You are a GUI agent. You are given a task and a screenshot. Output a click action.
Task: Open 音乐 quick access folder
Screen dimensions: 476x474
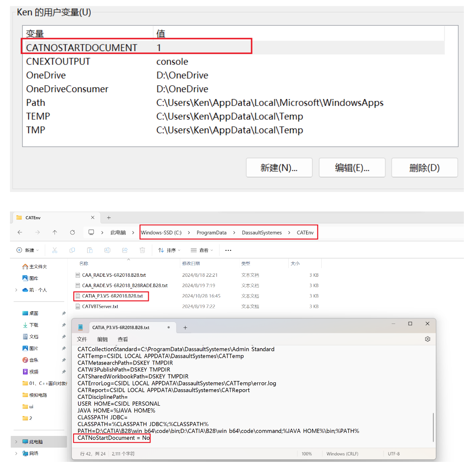[x=30, y=360]
